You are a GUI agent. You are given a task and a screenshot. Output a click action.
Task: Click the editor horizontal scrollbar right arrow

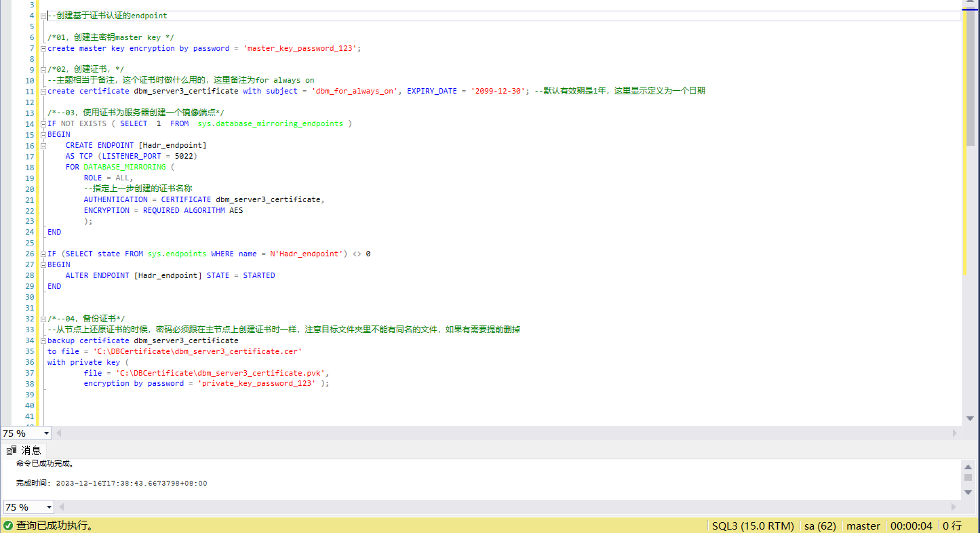click(956, 433)
